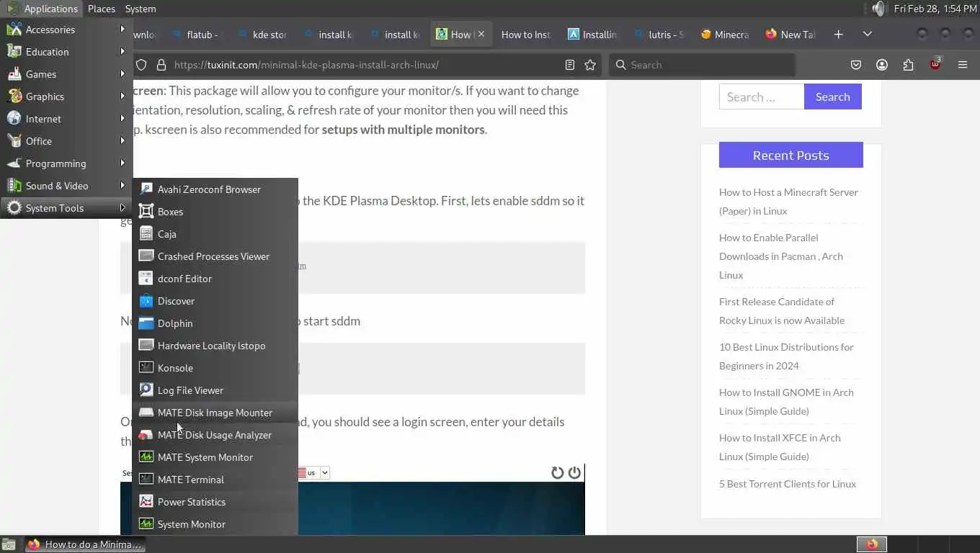The height and width of the screenshot is (553, 980).
Task: Open MATE Terminal
Action: (x=215, y=480)
